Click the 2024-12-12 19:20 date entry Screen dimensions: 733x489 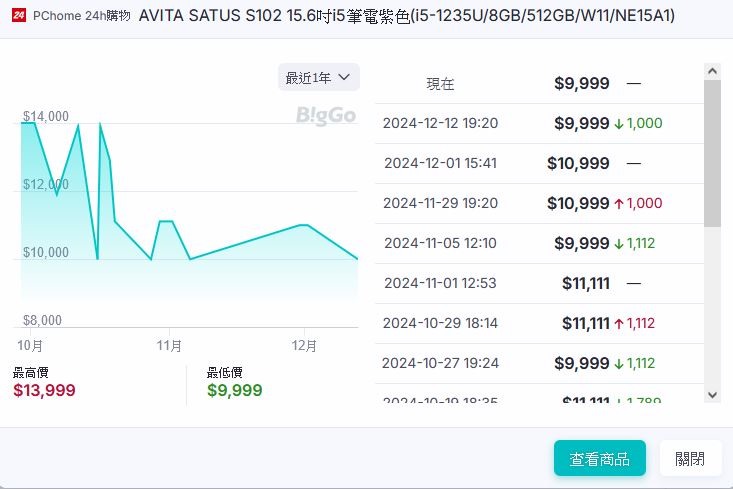[x=440, y=123]
